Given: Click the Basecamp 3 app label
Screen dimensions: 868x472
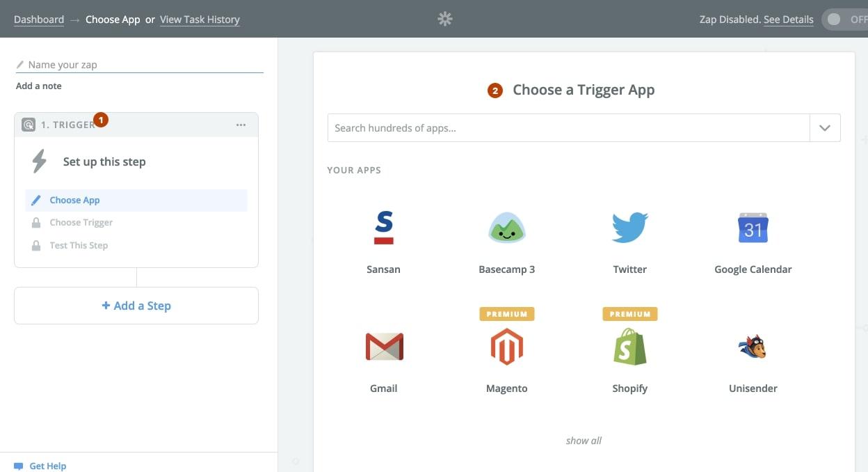Looking at the screenshot, I should pos(507,269).
